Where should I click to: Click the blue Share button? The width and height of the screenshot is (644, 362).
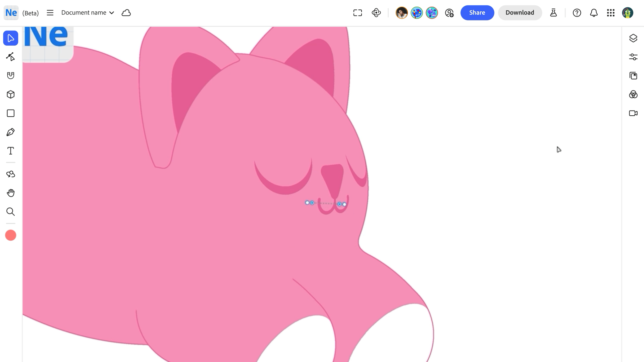point(477,13)
